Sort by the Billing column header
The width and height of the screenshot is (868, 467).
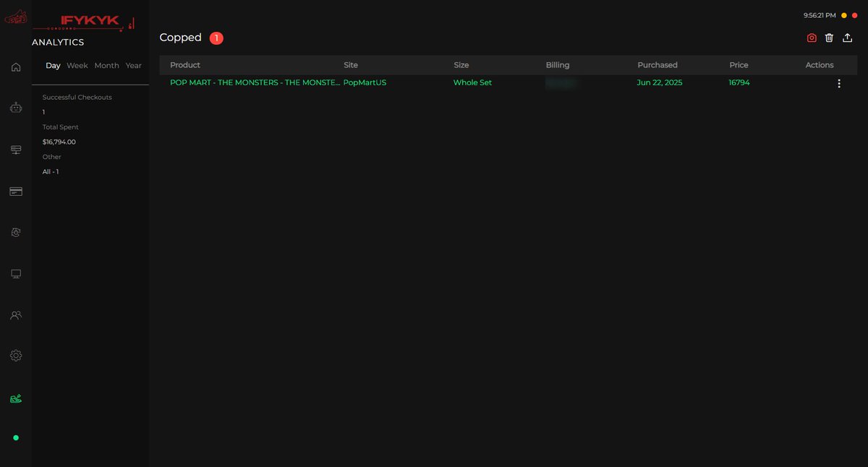[558, 65]
